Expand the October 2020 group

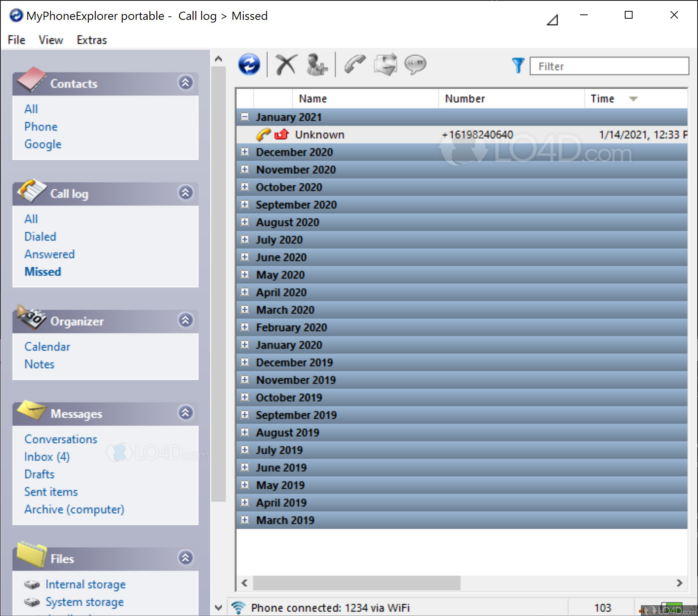(x=245, y=187)
